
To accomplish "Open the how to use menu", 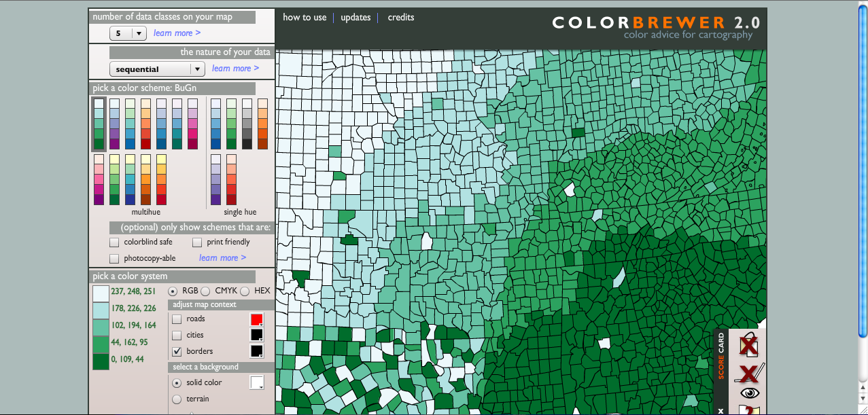I will tap(305, 18).
